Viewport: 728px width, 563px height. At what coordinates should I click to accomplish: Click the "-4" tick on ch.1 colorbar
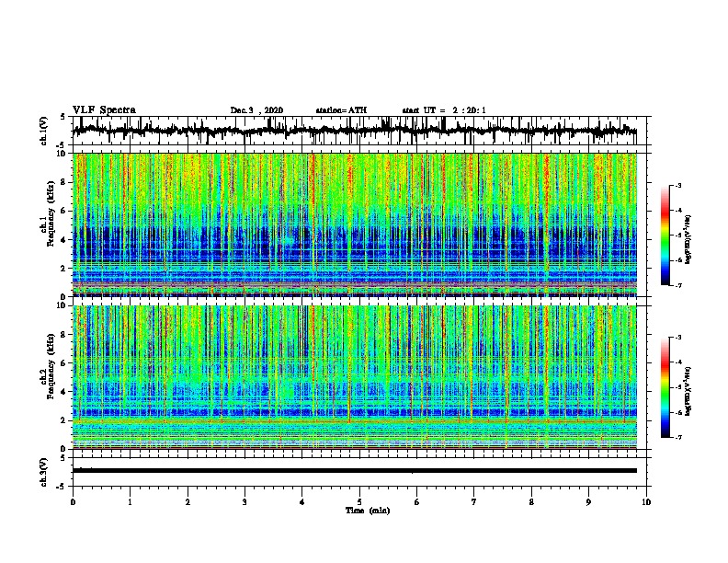pos(677,210)
